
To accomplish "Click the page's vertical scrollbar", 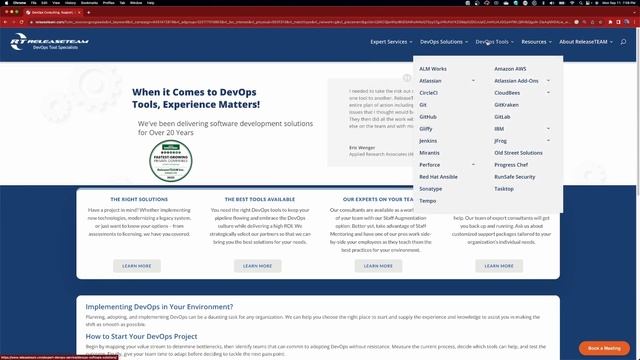I will [638, 110].
